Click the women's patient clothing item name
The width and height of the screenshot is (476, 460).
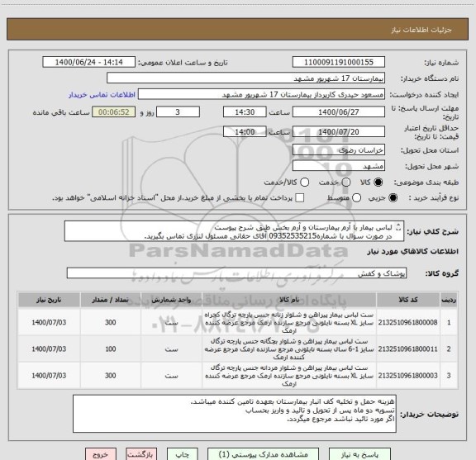[x=289, y=323]
